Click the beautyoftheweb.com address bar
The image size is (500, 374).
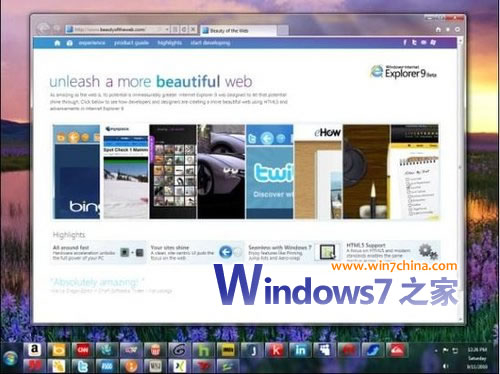coord(115,30)
